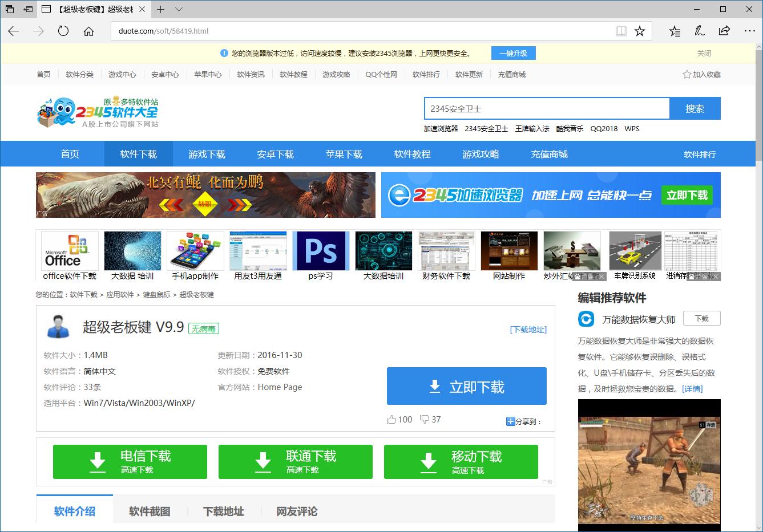Add page to favorites star icon
Viewport: 763px width, 532px height.
640,31
